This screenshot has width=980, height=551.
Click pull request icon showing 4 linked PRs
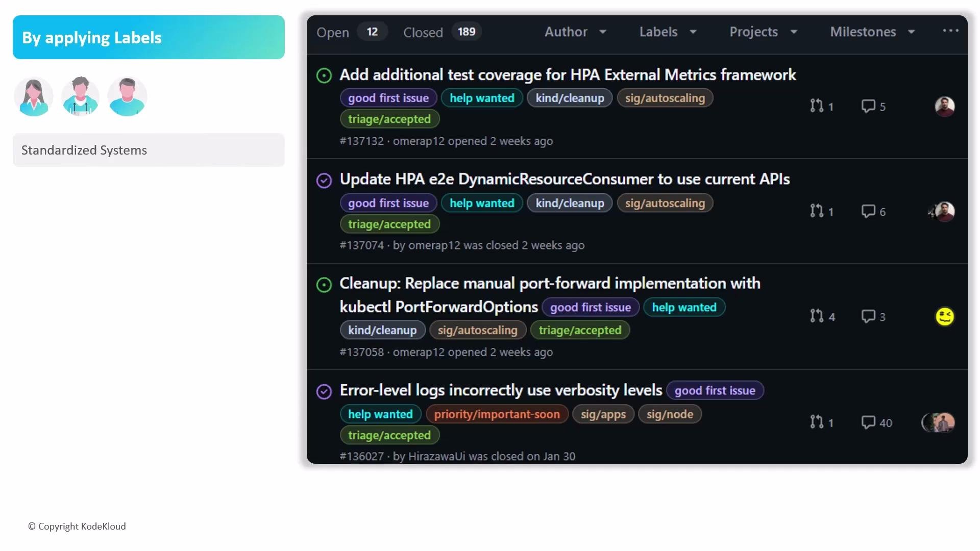point(817,316)
